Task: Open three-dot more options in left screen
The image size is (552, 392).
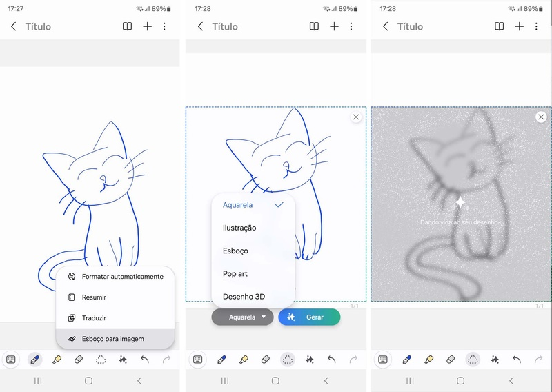Action: pos(164,26)
